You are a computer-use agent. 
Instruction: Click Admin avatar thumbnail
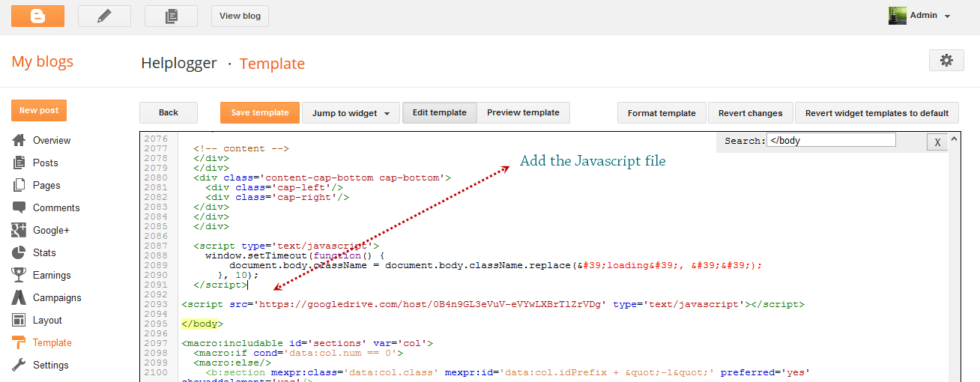click(x=898, y=16)
